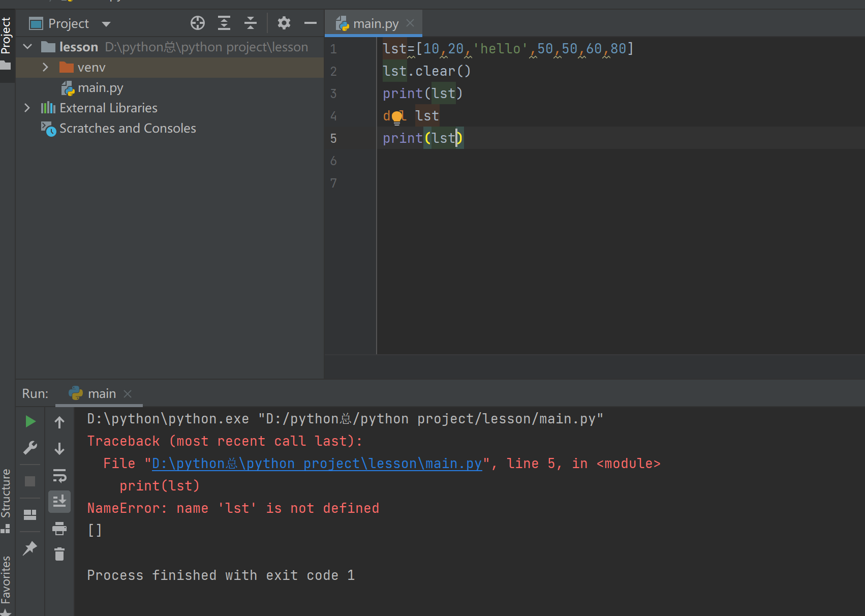
Task: Click Expand All in Project toolbar
Action: coord(224,23)
